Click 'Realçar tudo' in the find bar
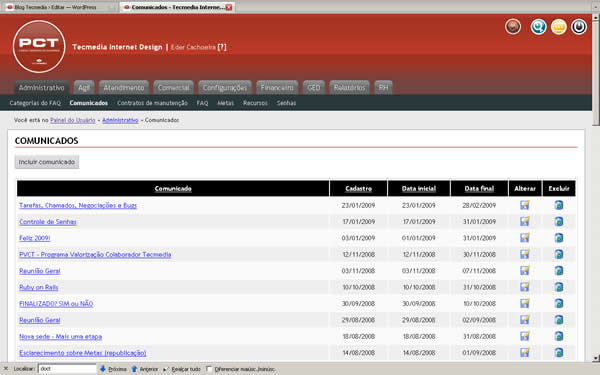Screen dimensions: 600x375 coord(182,369)
